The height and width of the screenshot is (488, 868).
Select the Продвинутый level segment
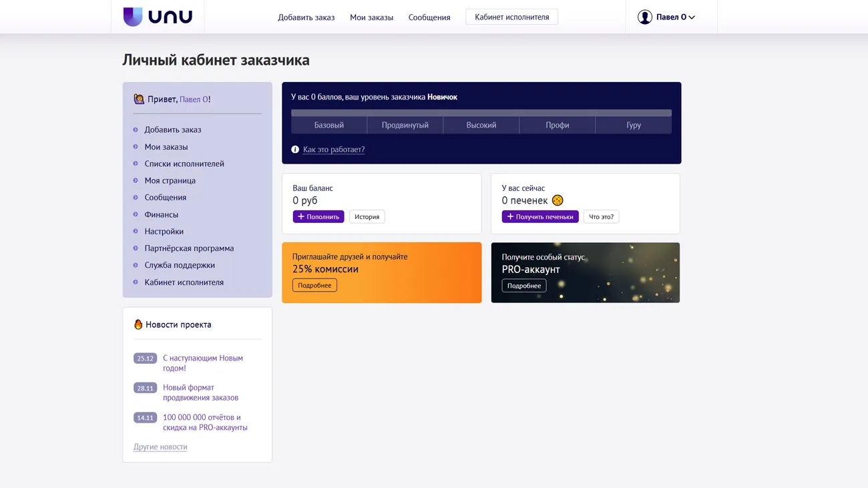[405, 125]
